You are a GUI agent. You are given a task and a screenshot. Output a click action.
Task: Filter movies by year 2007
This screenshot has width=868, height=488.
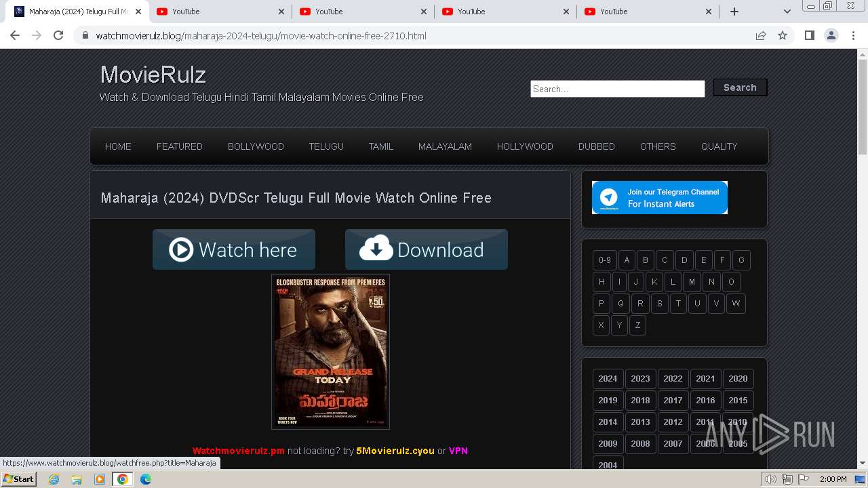[x=673, y=444]
